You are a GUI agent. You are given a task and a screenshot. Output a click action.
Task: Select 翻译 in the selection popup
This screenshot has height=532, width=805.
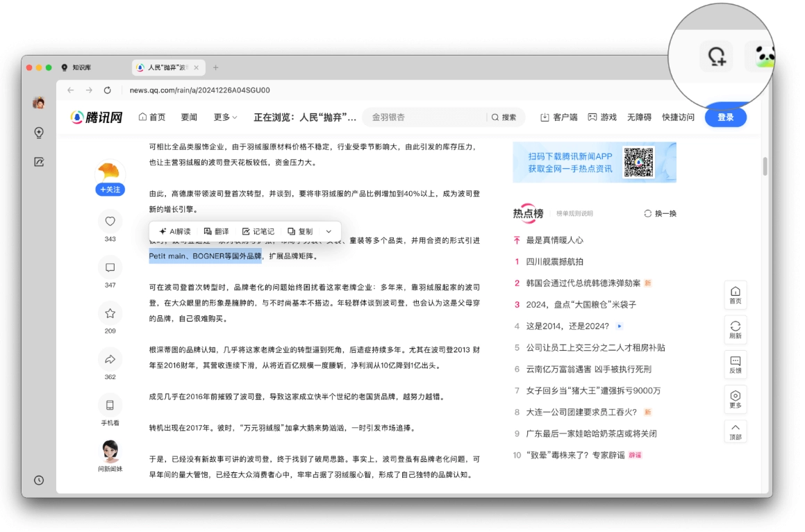coord(216,231)
